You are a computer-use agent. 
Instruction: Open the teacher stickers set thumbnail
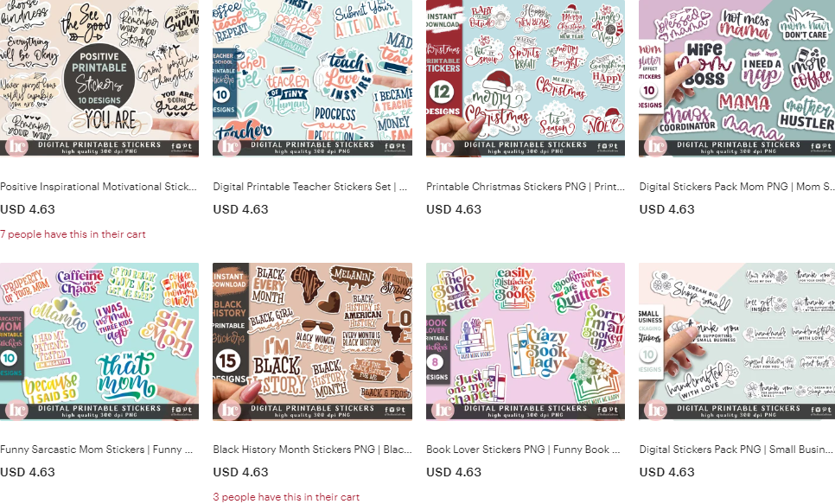[312, 79]
